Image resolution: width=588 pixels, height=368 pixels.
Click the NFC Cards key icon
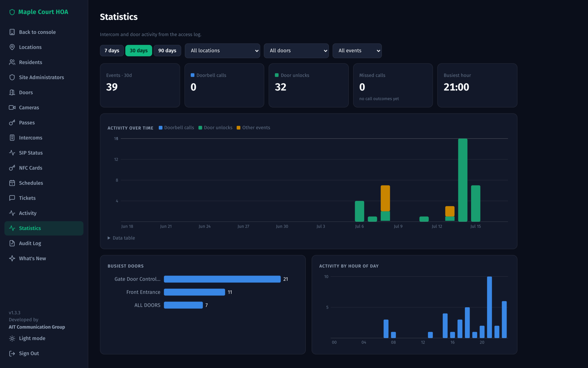(x=12, y=168)
